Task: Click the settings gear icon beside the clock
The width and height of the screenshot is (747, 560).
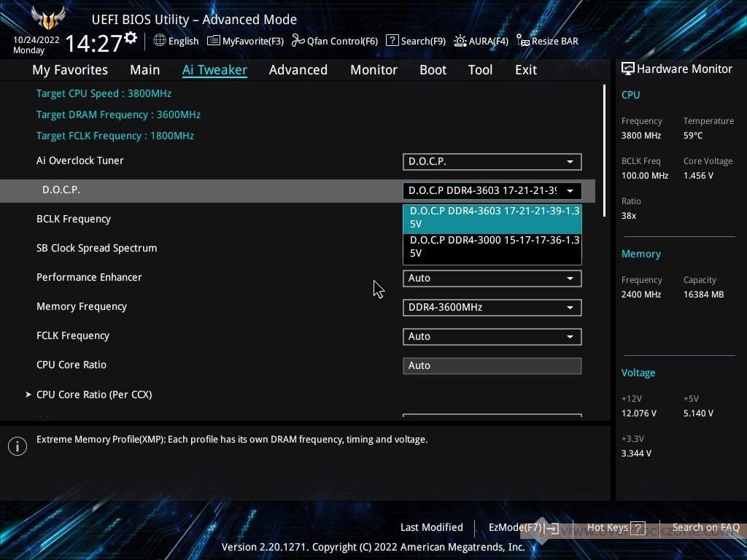Action: coord(131,37)
